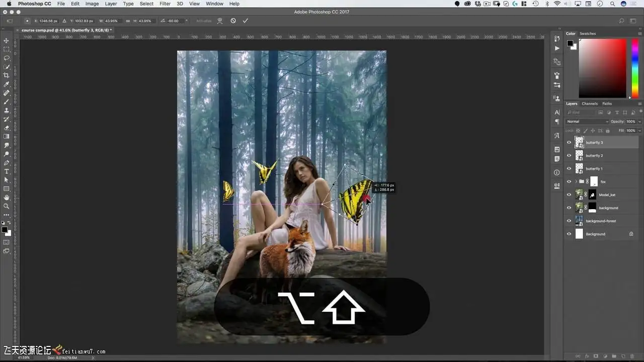
Task: Select the Rectangle shape tool
Action: pyautogui.click(x=7, y=189)
